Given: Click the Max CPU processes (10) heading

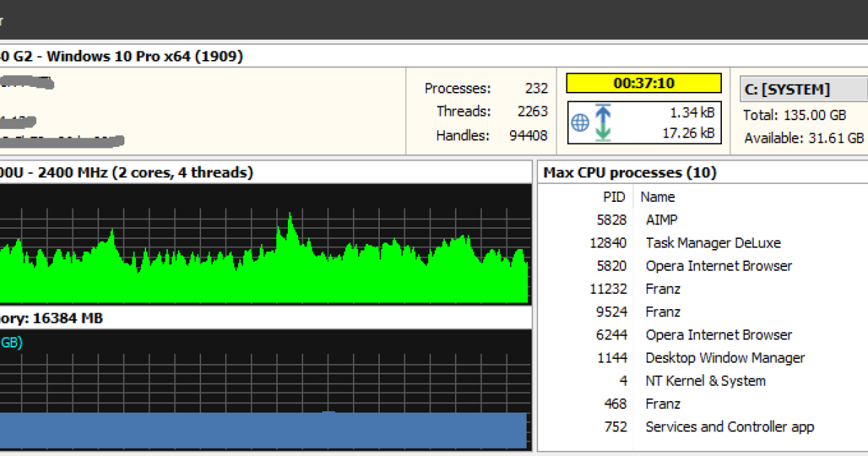Looking at the screenshot, I should [629, 172].
